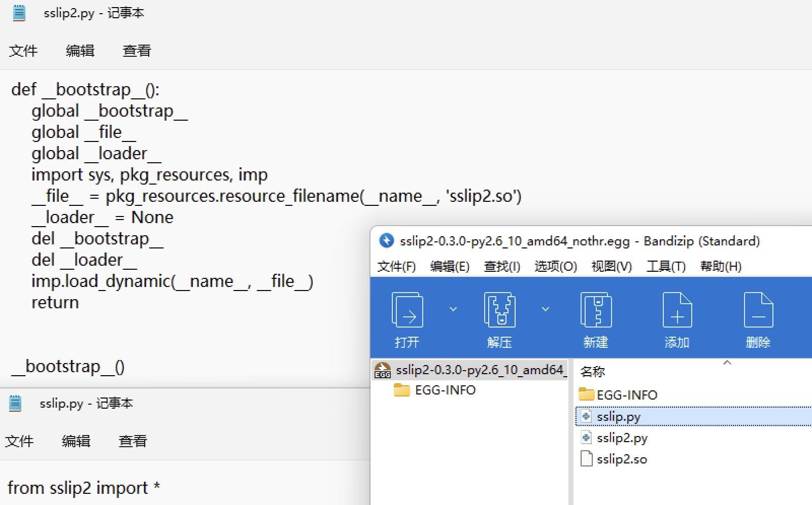
Task: Expand the dropdown arrow next to 打开
Action: point(453,309)
